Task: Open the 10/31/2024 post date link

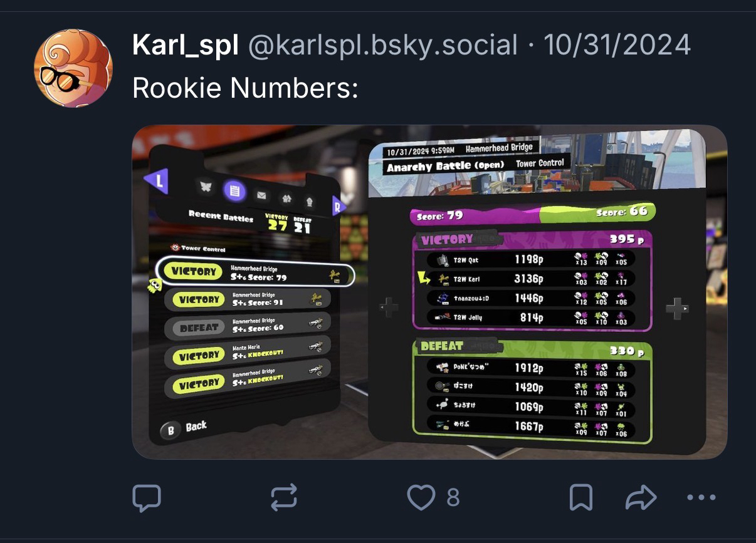Action: coord(617,45)
